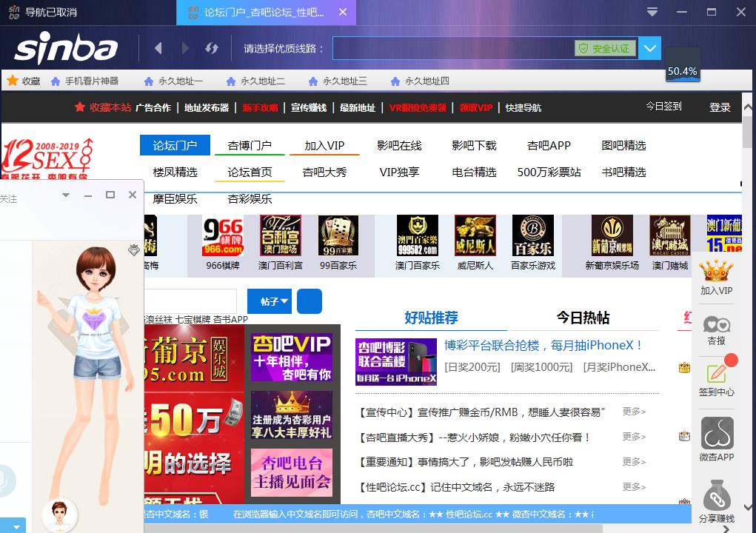Screen dimensions: 756x533
Task: Open the 最新地址 link
Action: [358, 107]
